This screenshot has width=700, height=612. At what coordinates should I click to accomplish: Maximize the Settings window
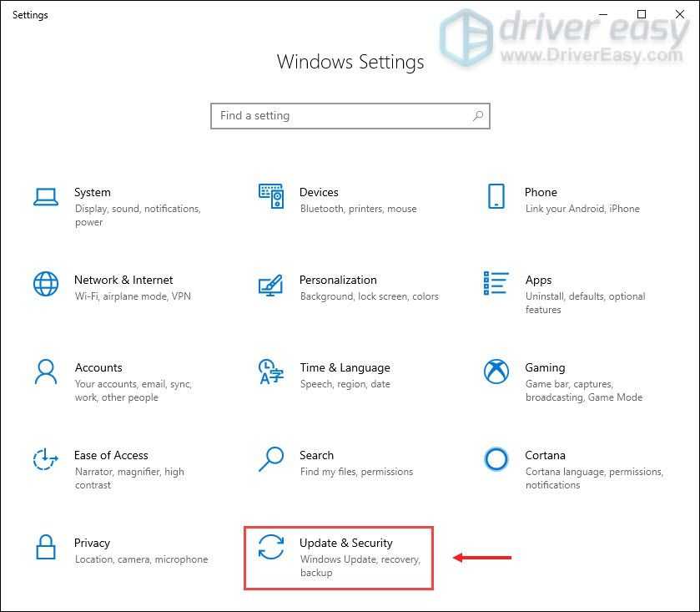(x=641, y=14)
